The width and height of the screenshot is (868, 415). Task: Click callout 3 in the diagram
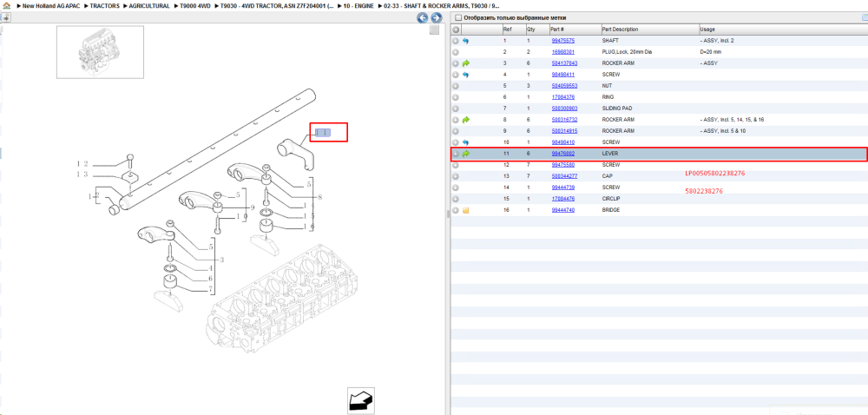(x=222, y=260)
